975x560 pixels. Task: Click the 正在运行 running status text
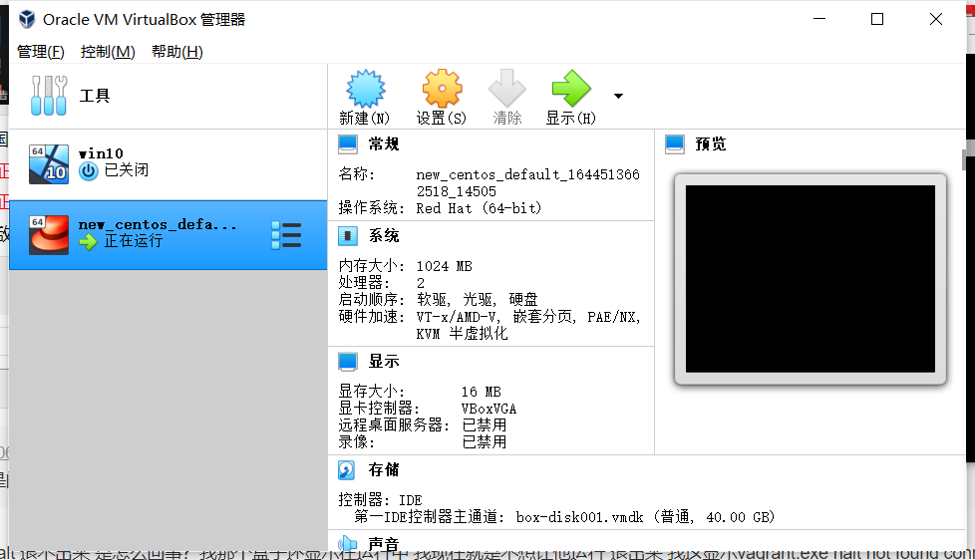point(133,241)
